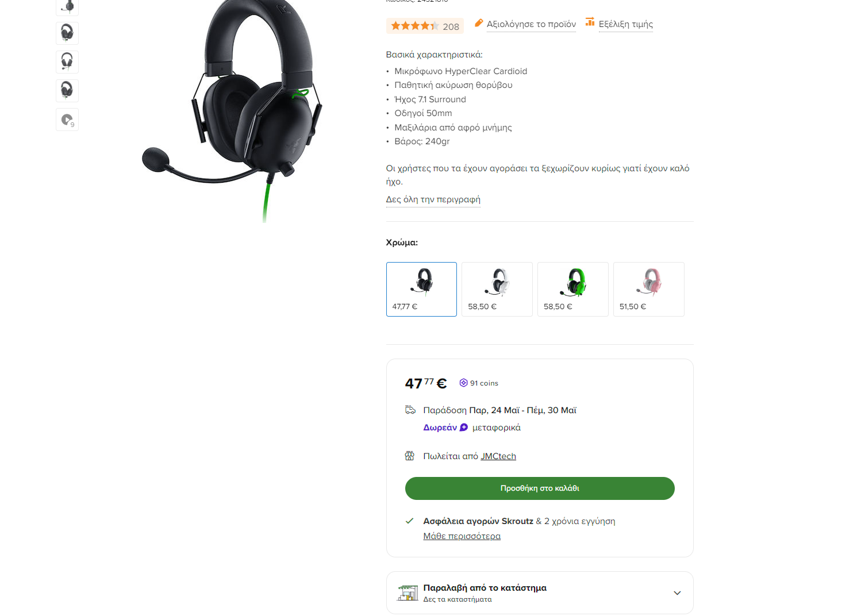Screen dimensions: 865x616
Task: Click the delivery truck icon beside Παράδοση
Action: (410, 410)
